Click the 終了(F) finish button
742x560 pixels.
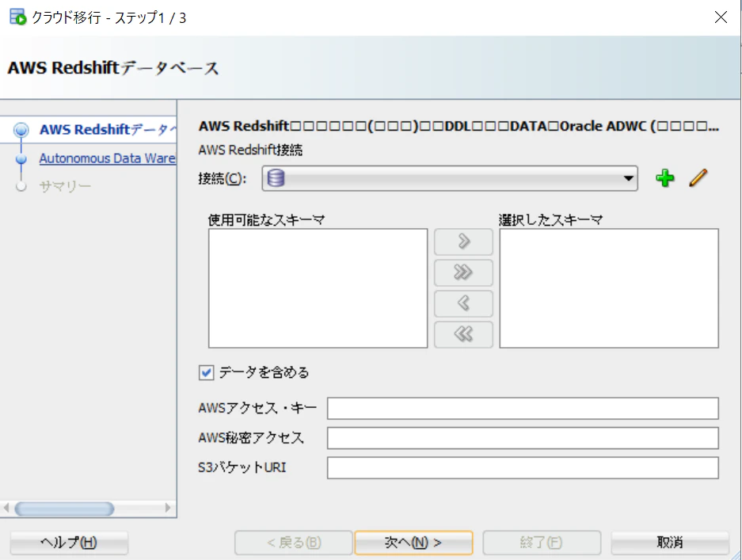point(542,542)
